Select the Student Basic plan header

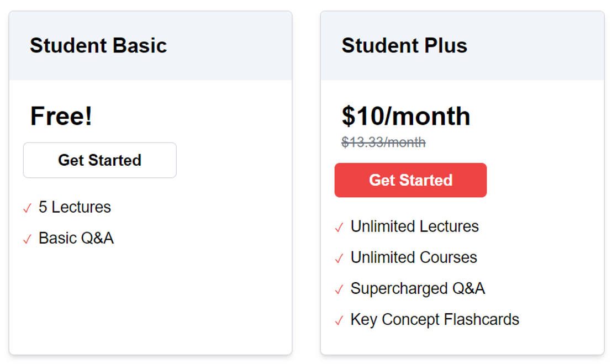click(x=98, y=45)
